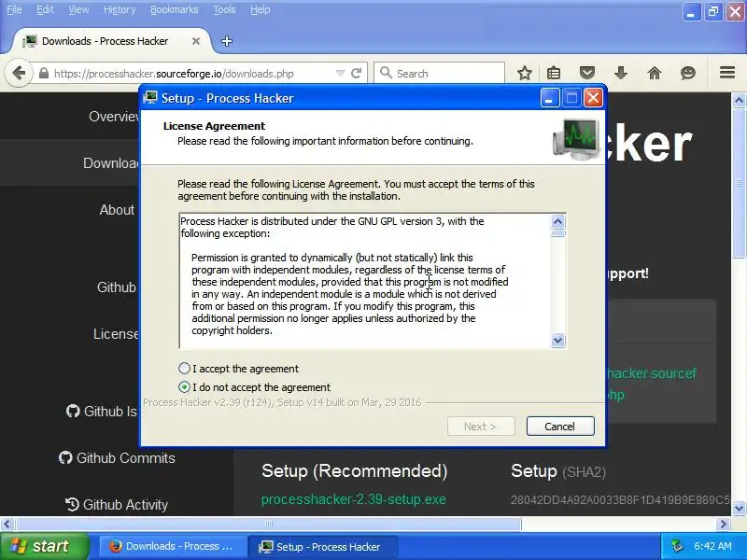
Task: Close the Setup - Process Hacker dialog
Action: coord(593,98)
